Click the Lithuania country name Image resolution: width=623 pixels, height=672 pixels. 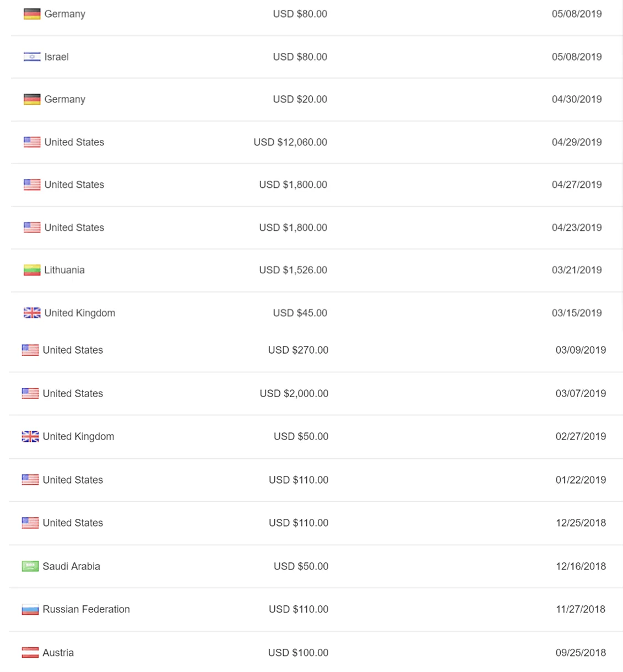[x=64, y=270]
